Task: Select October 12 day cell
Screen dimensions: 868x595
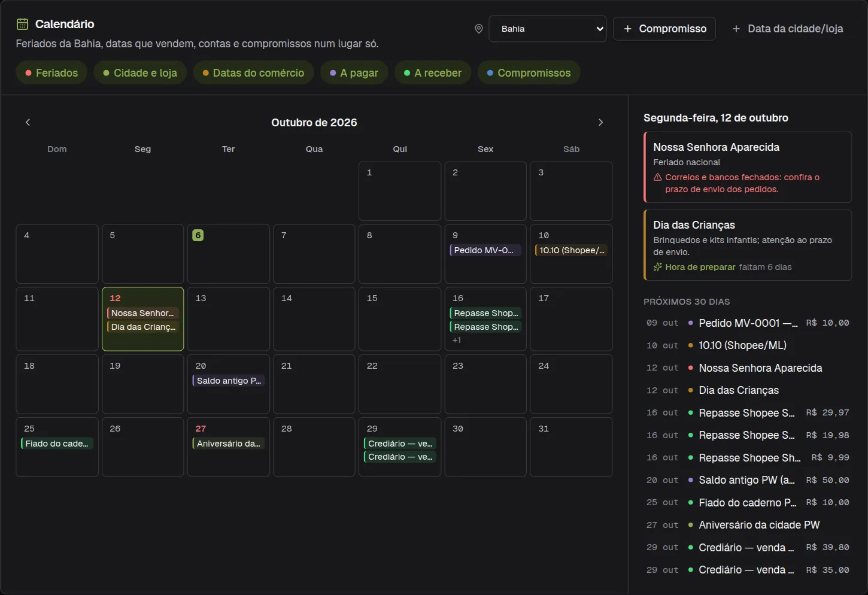Action: point(142,319)
